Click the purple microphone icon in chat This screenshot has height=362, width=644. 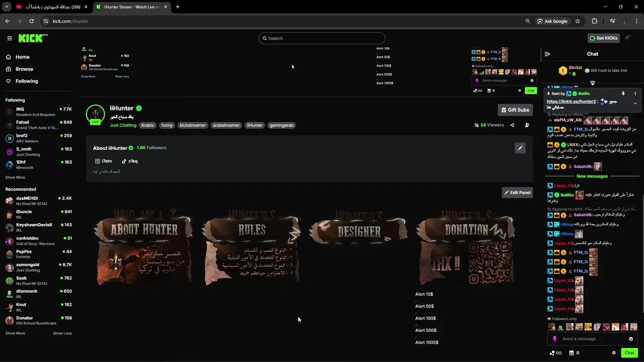(554, 339)
